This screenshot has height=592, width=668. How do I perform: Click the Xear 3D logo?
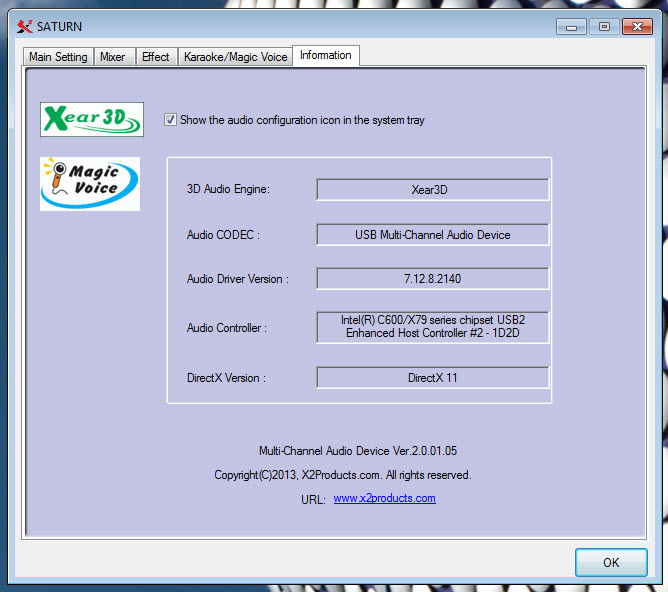click(92, 119)
